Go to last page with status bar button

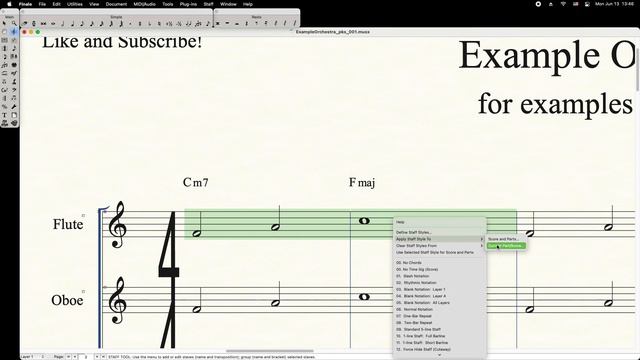click(x=103, y=357)
